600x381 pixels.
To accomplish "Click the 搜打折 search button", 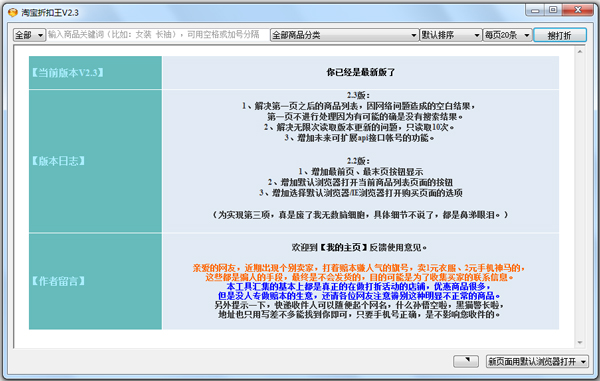I will point(559,35).
